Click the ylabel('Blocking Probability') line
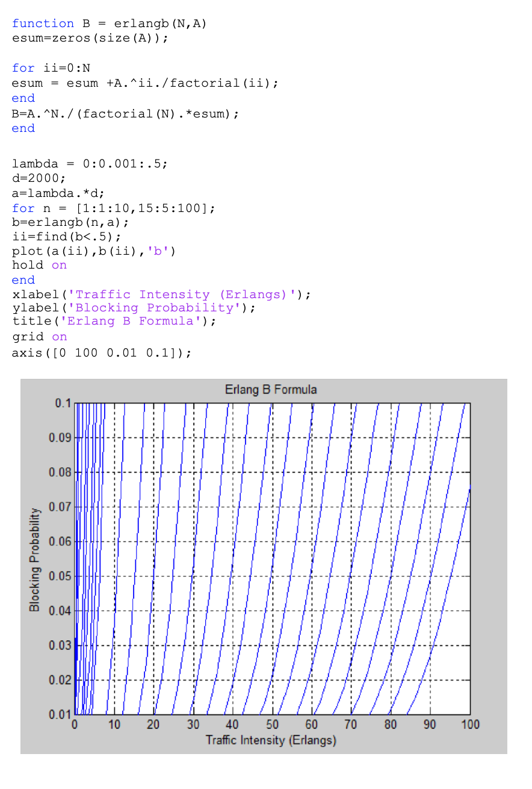This screenshot has width=532, height=789. 134,308
